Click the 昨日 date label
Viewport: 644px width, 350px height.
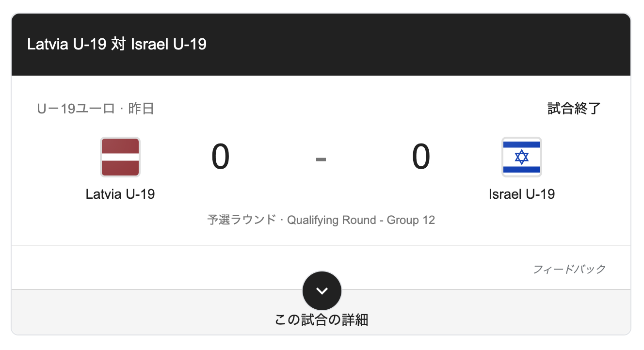141,109
